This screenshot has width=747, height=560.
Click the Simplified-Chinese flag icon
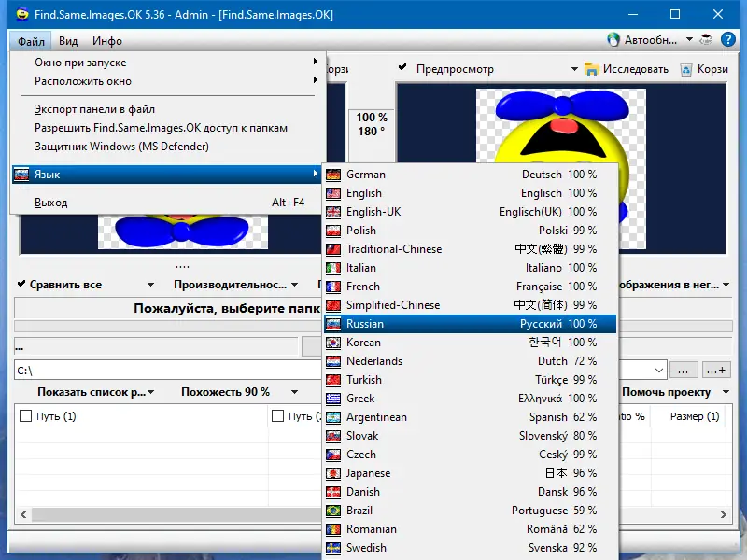333,305
